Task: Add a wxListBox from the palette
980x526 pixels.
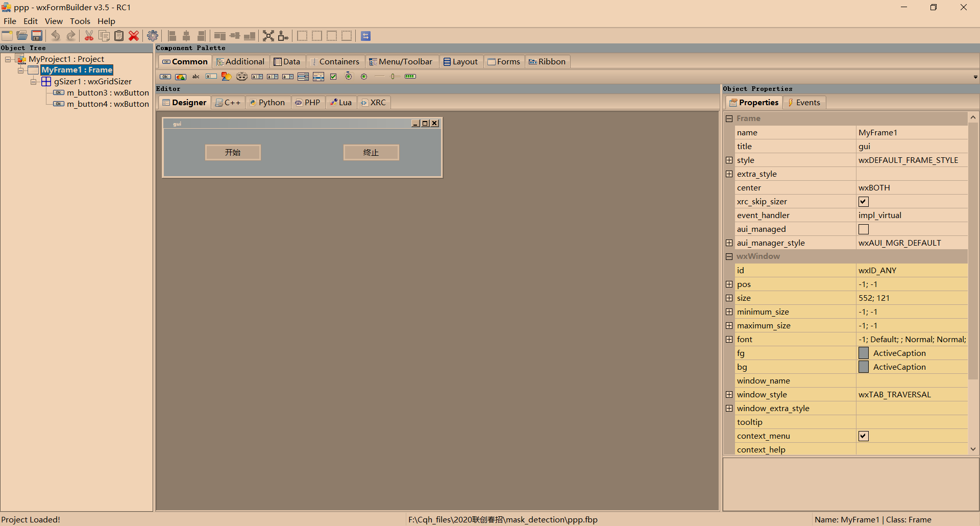Action: point(303,77)
